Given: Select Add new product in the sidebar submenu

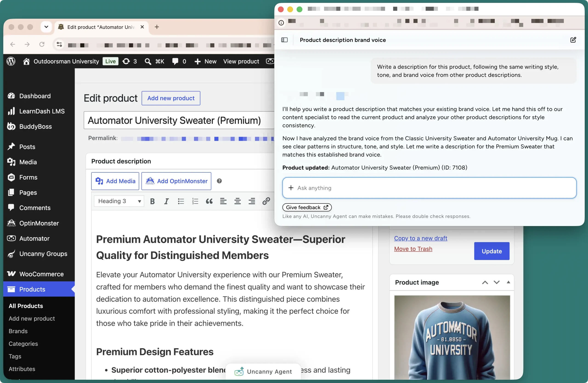Looking at the screenshot, I should [32, 318].
